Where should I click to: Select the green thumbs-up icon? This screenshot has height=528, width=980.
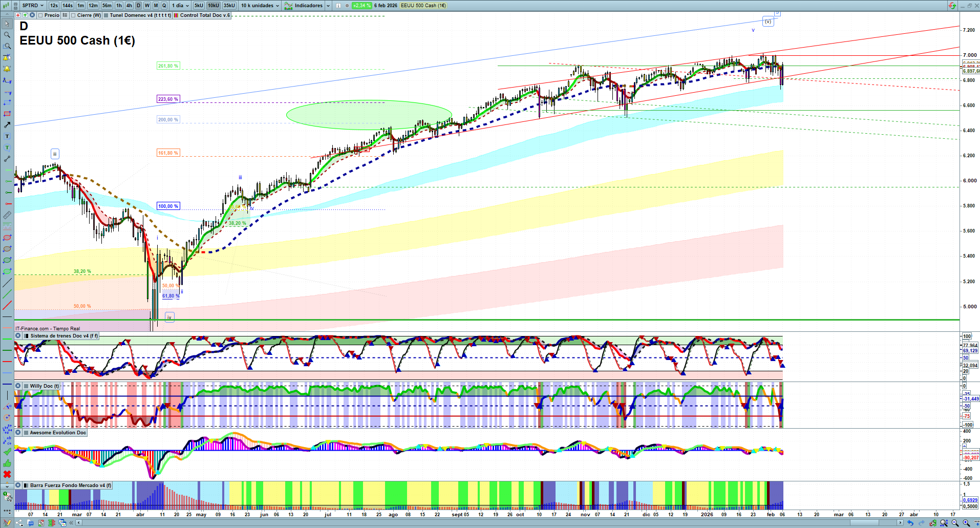[x=7, y=463]
